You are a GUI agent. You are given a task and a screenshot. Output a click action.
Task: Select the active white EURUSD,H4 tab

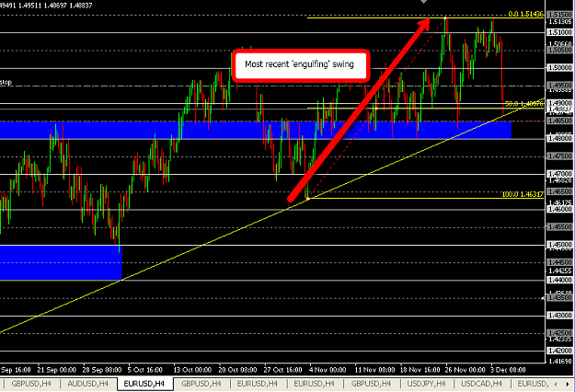point(144,384)
